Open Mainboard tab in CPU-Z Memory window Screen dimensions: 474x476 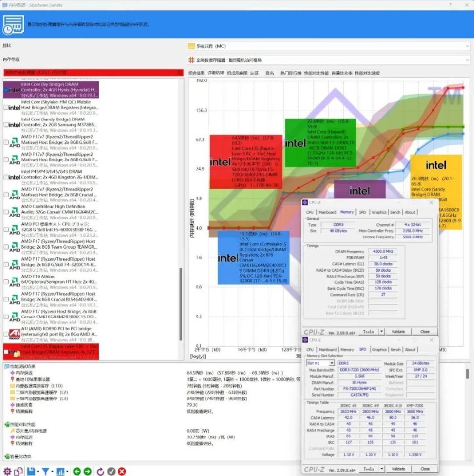327,212
